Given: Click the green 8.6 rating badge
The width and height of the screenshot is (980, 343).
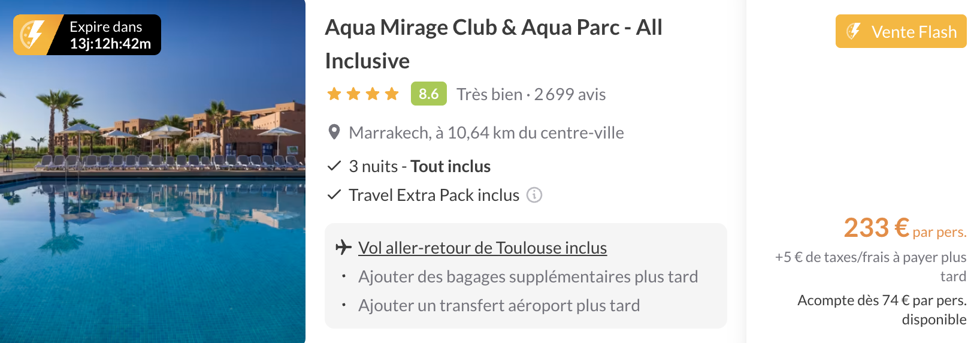Looking at the screenshot, I should [x=428, y=94].
